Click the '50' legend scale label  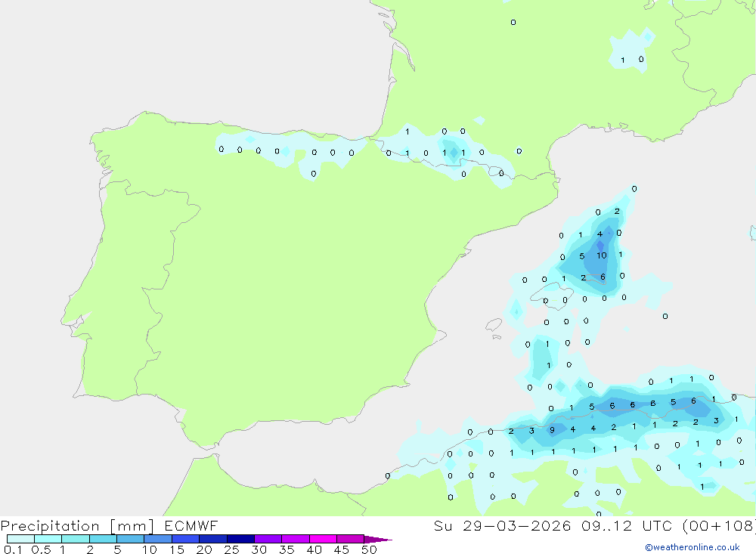[x=369, y=549]
